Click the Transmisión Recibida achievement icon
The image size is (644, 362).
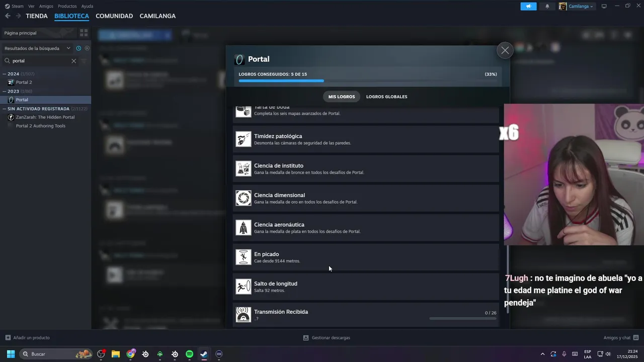click(x=244, y=315)
